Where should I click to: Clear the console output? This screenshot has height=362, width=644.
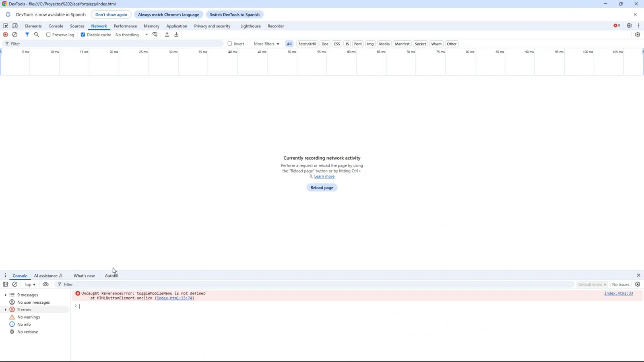click(15, 284)
